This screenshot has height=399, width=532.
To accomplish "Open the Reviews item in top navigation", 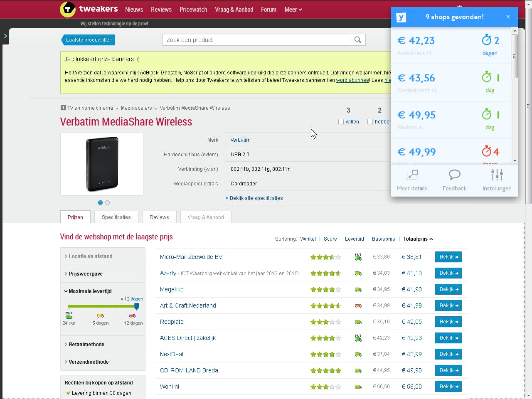I will (x=161, y=10).
